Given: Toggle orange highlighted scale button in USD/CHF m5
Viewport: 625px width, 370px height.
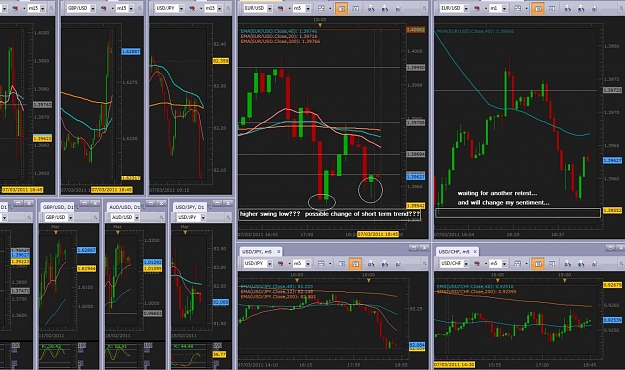Looking at the screenshot, I should (538, 264).
